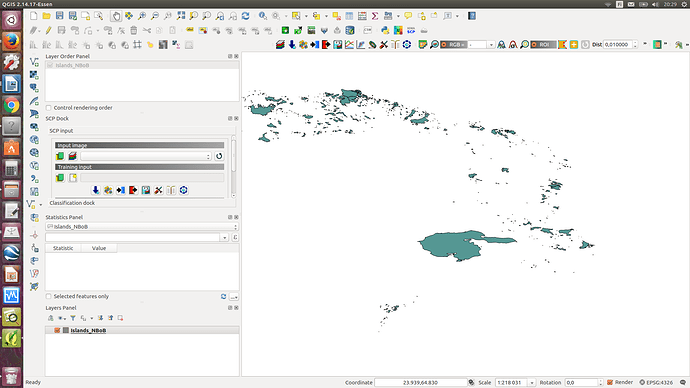Screen dimensions: 690x388
Task: Click the Add Delimited Text comma icon
Action: 34,179
